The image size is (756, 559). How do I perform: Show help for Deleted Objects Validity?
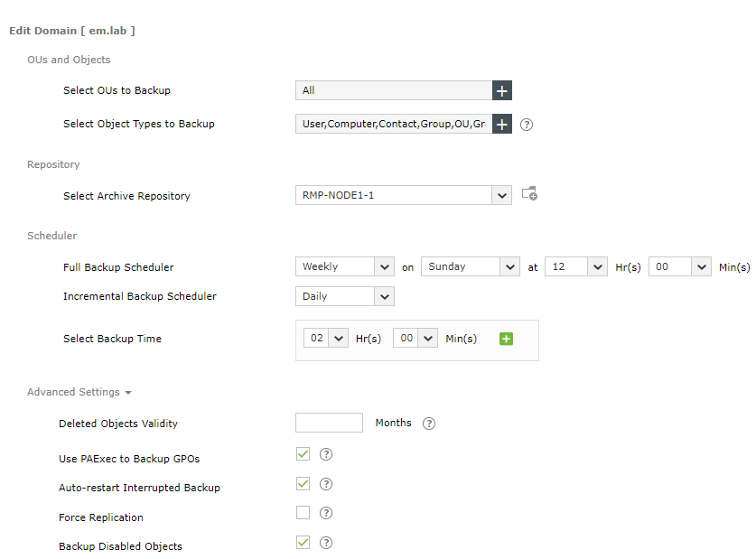click(x=429, y=424)
